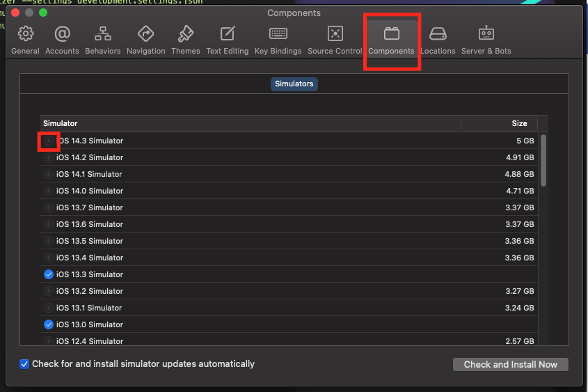The width and height of the screenshot is (588, 392).
Task: Open the Server & Bots preferences pane
Action: tap(486, 40)
